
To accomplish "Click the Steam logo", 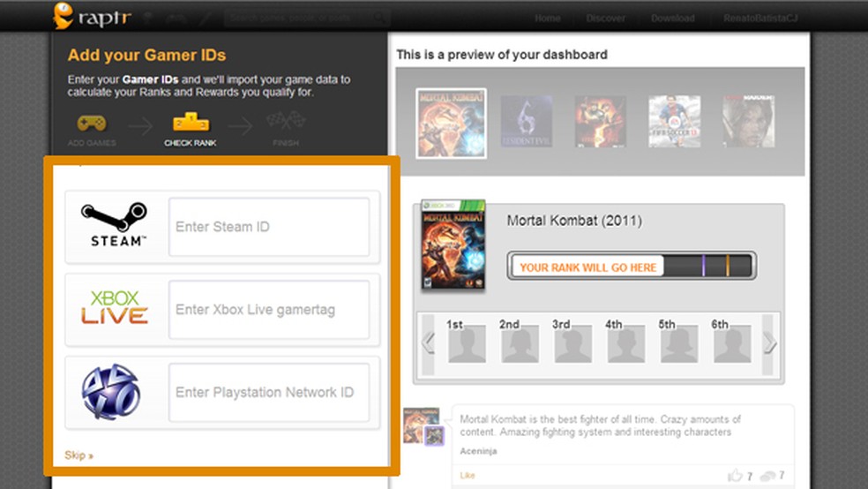I will click(115, 224).
